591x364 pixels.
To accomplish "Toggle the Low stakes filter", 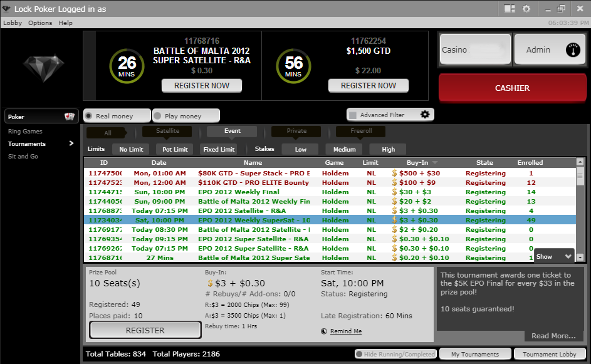I will [x=300, y=149].
